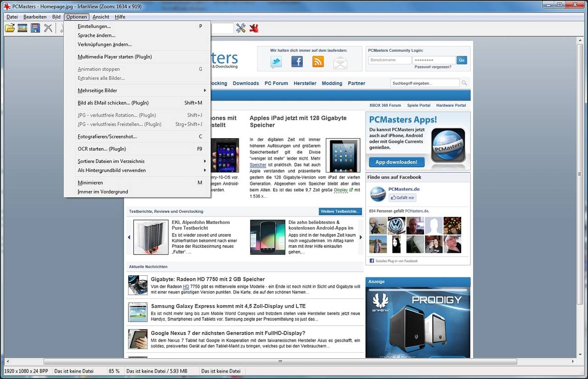Click the horizontal scrollbar left arrow
Viewport: 588px width, 379px height.
click(8, 362)
